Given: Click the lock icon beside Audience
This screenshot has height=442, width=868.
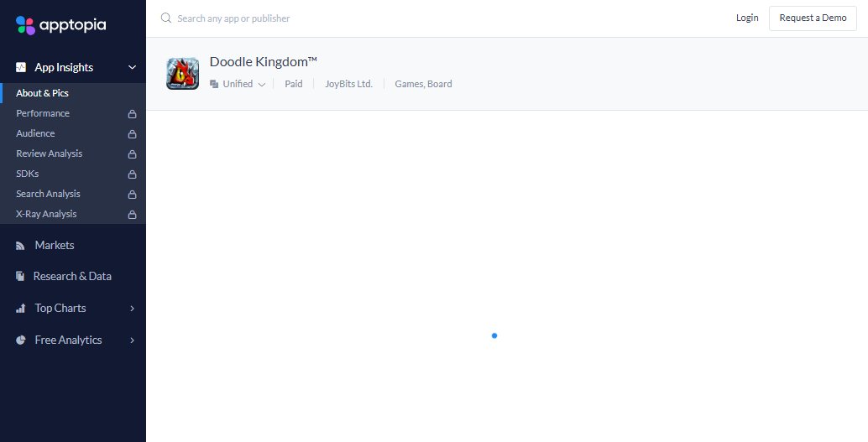Looking at the screenshot, I should [x=133, y=134].
